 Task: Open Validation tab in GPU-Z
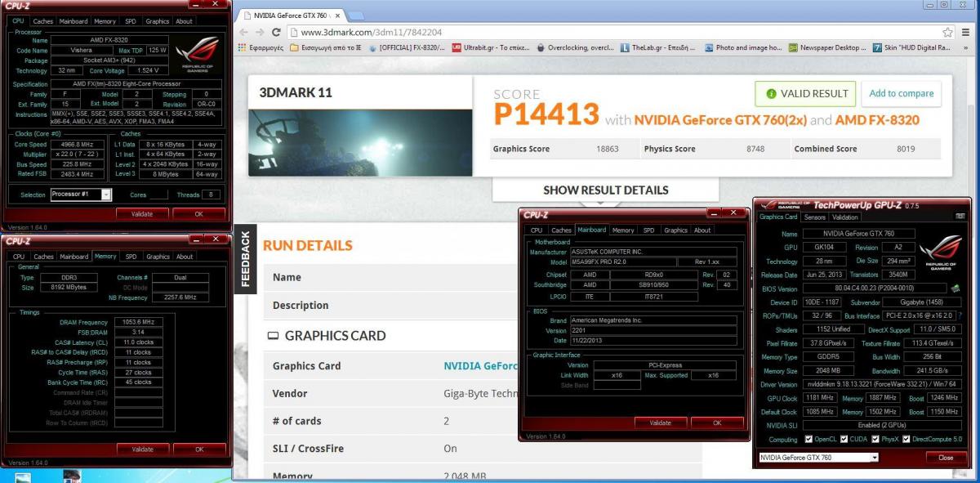(x=844, y=217)
